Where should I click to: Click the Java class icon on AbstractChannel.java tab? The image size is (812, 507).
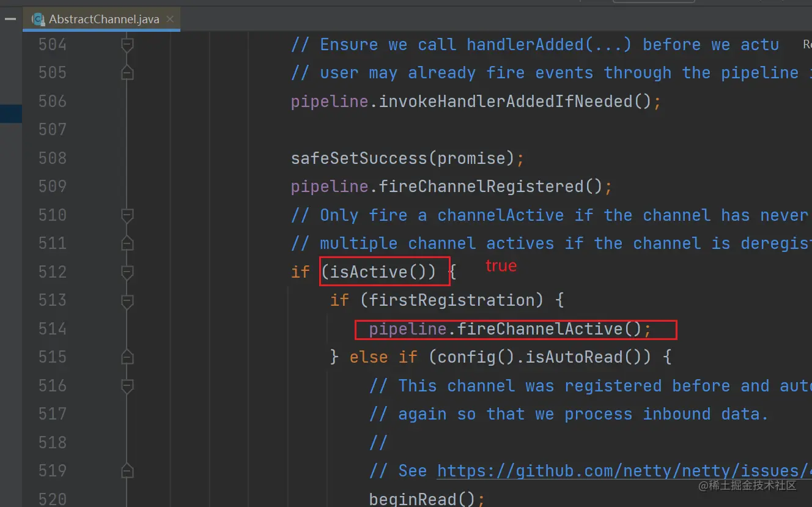(38, 19)
